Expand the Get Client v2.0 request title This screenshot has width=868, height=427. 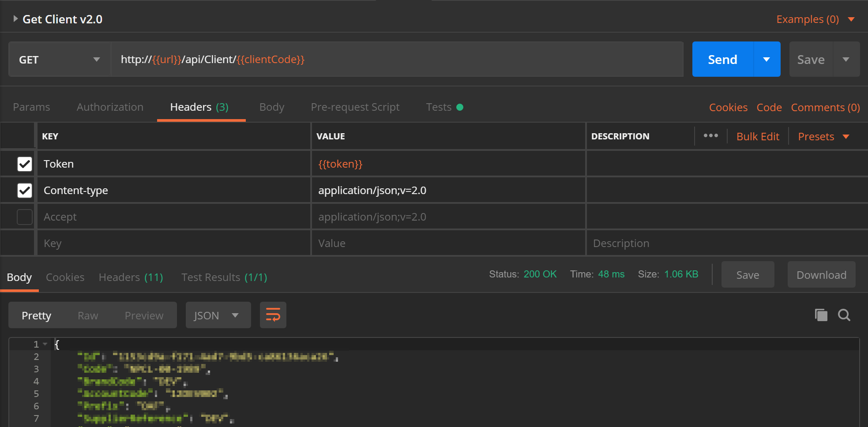(15, 19)
